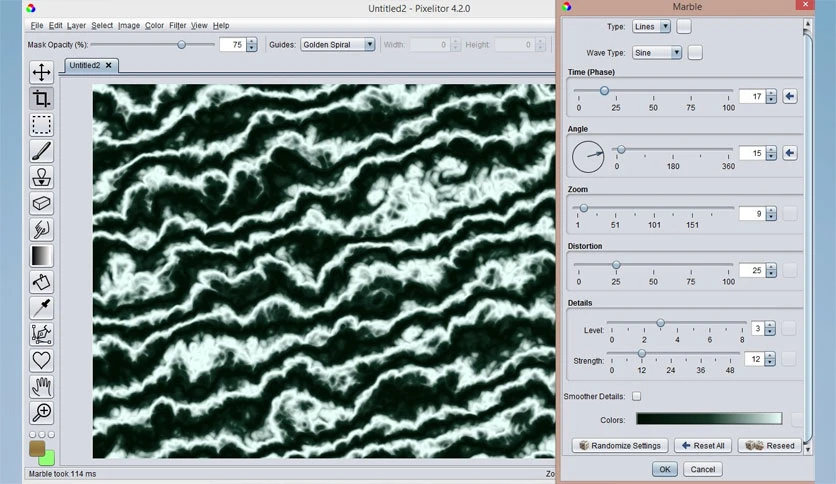This screenshot has width=836, height=484.
Task: Select the Clone Stamp tool
Action: point(41,177)
